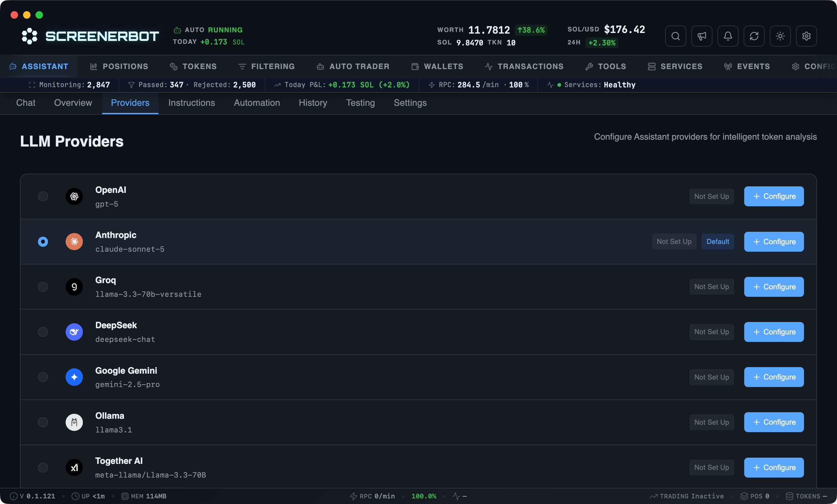Configure the Together AI provider

click(x=774, y=468)
